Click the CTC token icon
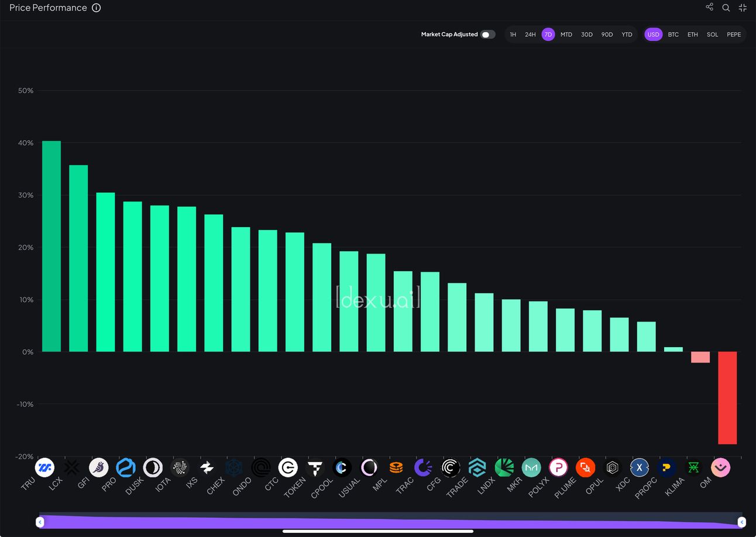 [x=288, y=467]
